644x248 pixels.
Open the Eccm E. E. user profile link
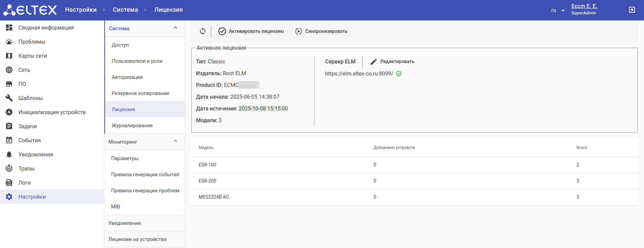(x=584, y=6)
